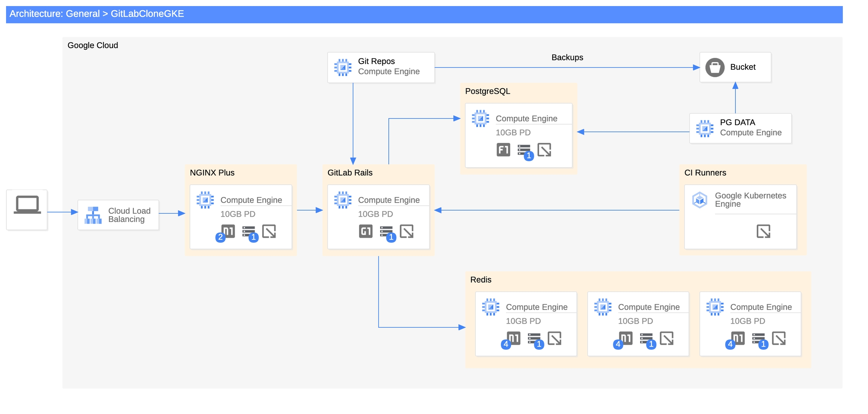
Task: Select the Google Cloud label
Action: 93,45
